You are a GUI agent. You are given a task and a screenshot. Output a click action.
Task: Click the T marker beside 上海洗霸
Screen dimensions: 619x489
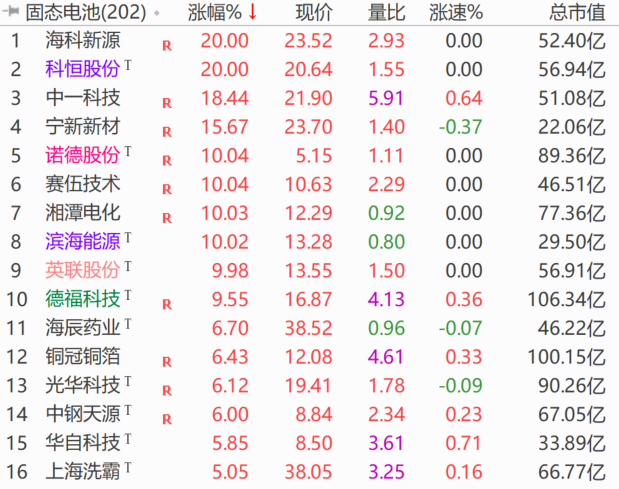(x=128, y=467)
